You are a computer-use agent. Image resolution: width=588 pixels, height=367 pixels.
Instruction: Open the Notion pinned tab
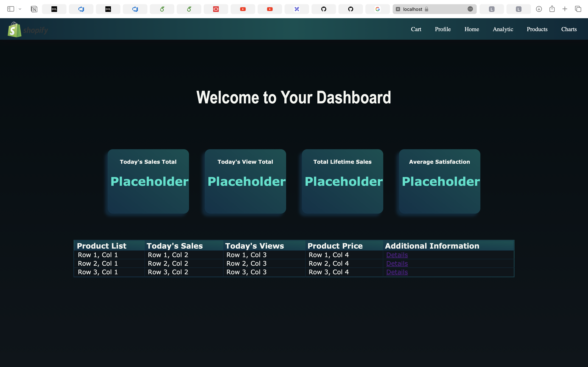point(34,9)
